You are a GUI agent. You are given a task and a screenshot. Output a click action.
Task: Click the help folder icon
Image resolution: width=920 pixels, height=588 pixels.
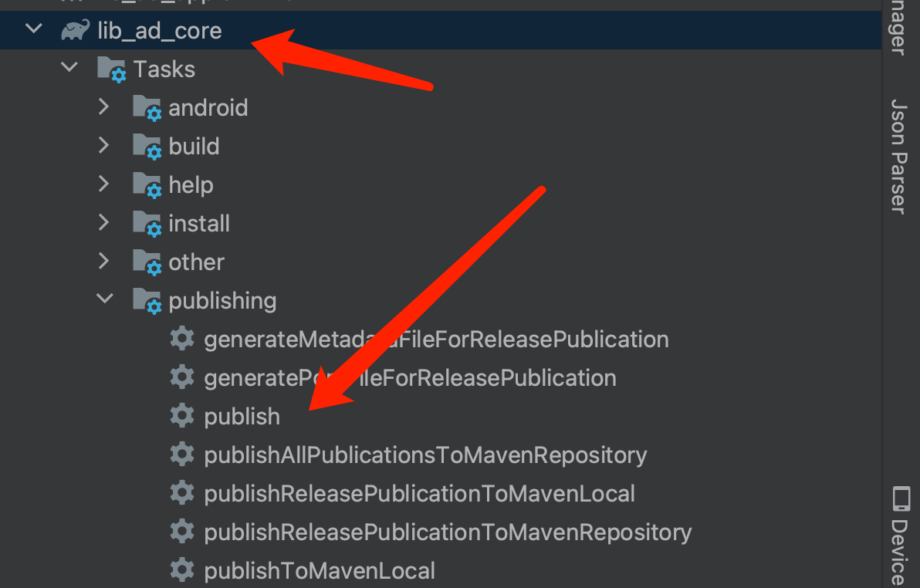coord(147,185)
